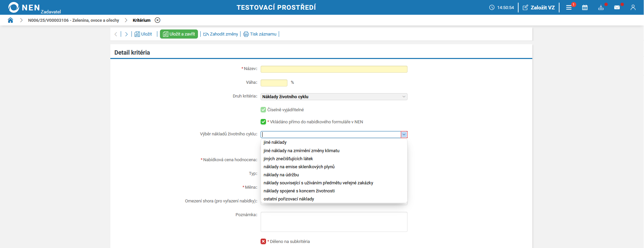This screenshot has width=644, height=248.
Task: Click the 'Název' input field
Action: tap(334, 69)
